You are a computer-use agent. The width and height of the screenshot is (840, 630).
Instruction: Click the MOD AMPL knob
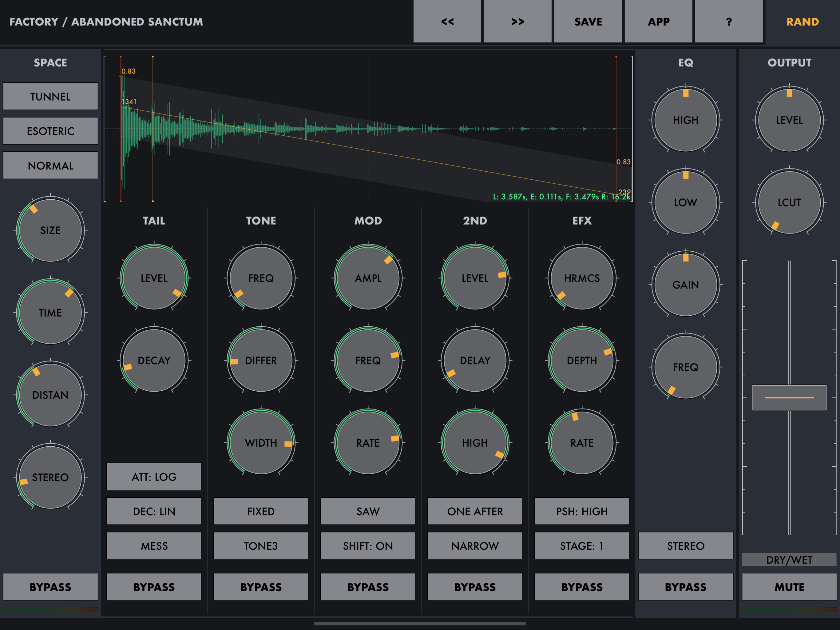coord(368,278)
